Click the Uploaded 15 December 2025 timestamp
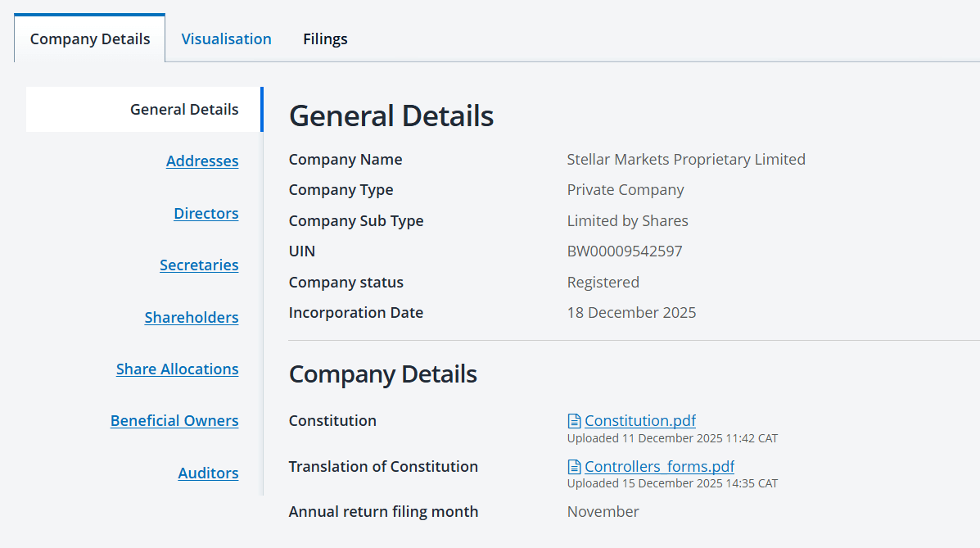Viewport: 980px width, 548px height. [x=672, y=483]
